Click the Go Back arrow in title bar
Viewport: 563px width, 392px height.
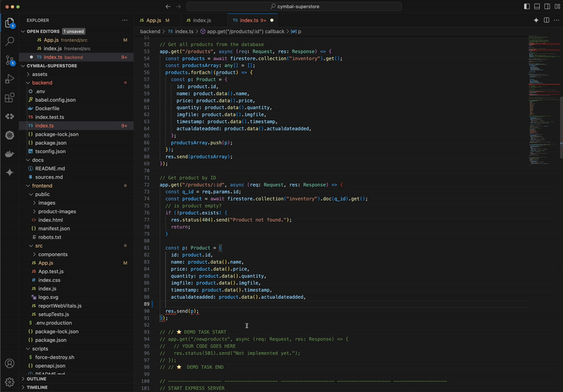tap(168, 6)
